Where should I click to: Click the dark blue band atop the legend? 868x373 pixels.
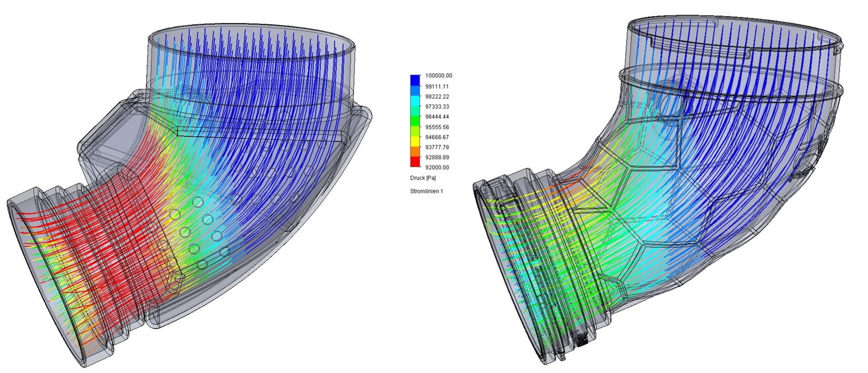click(415, 80)
